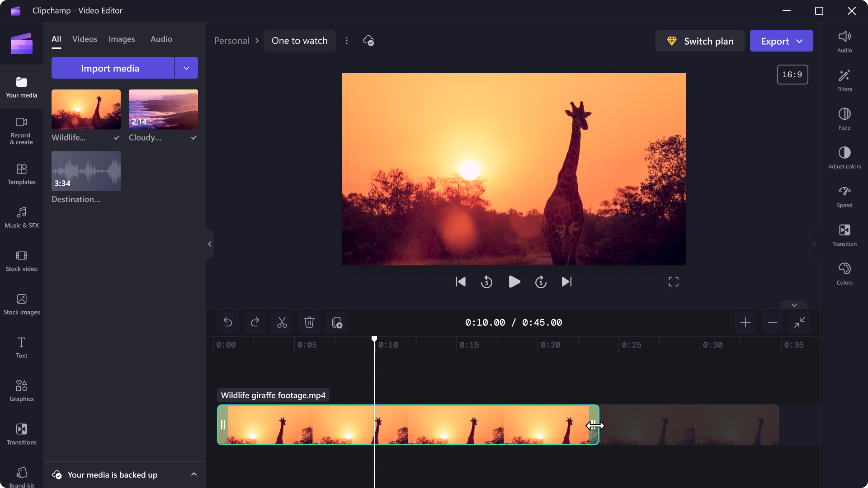The height and width of the screenshot is (488, 868).
Task: Collapse the Your media backed up panel
Action: pyautogui.click(x=193, y=474)
